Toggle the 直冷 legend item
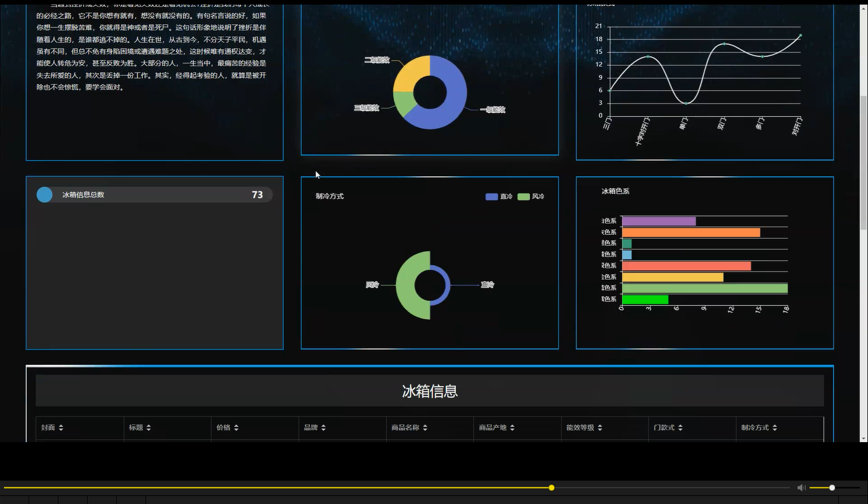Image resolution: width=868 pixels, height=504 pixels. [x=499, y=196]
